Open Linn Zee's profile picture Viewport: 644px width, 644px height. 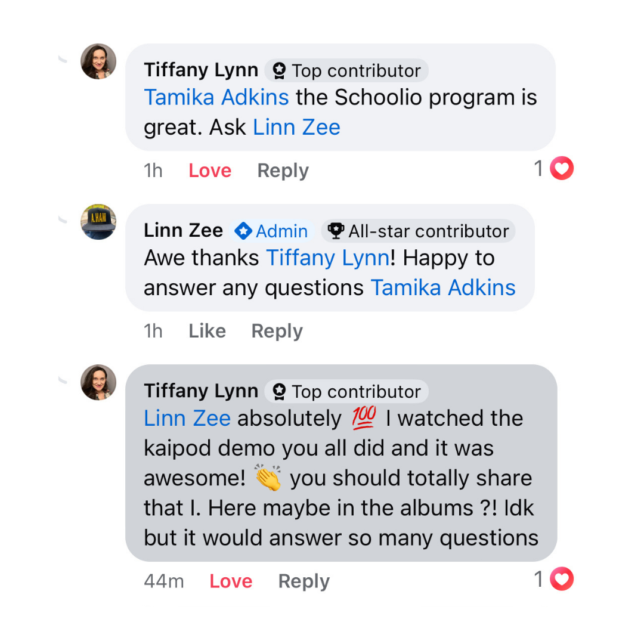coord(98,222)
